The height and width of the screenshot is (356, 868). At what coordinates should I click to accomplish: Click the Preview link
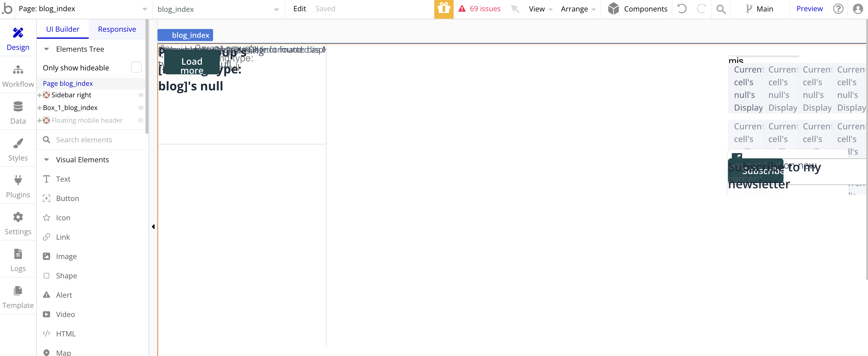(x=809, y=8)
